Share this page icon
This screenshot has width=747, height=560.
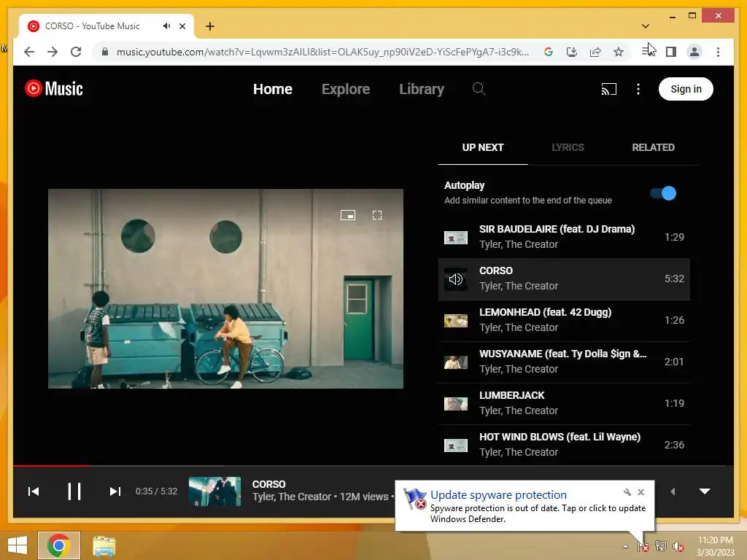(595, 52)
